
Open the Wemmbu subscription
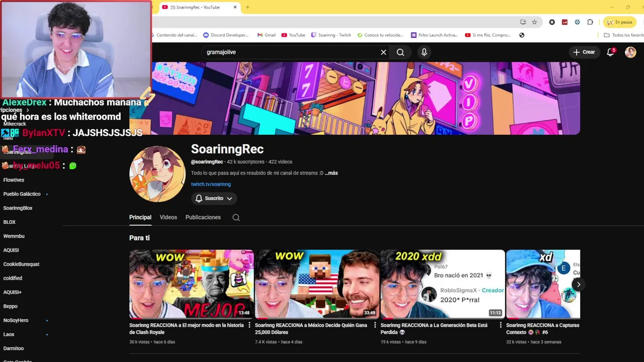pyautogui.click(x=14, y=236)
